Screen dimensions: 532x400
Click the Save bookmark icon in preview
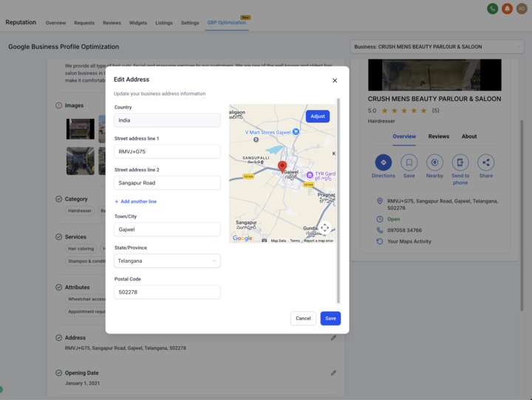click(x=409, y=162)
